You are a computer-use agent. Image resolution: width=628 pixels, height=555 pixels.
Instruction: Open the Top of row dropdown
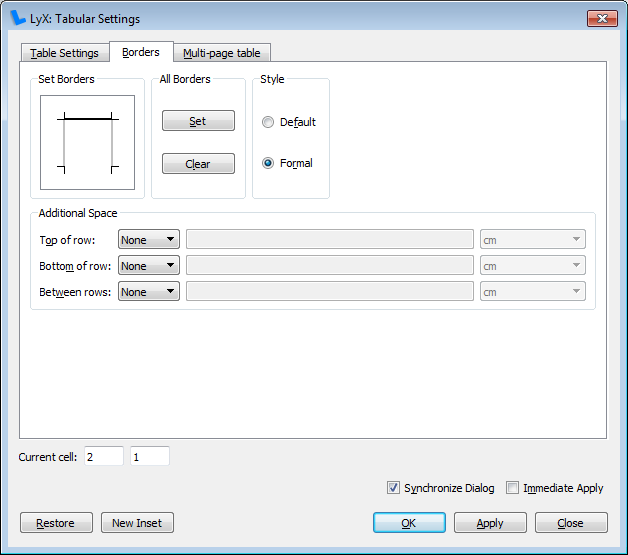click(149, 239)
